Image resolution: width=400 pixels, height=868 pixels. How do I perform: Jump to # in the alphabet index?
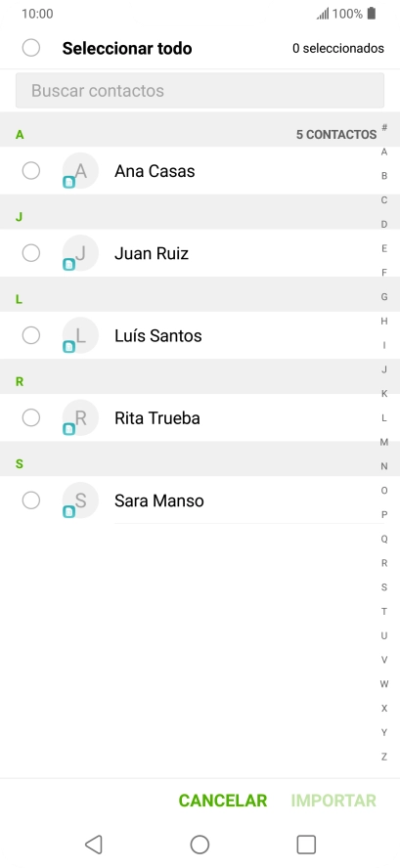tap(384, 127)
